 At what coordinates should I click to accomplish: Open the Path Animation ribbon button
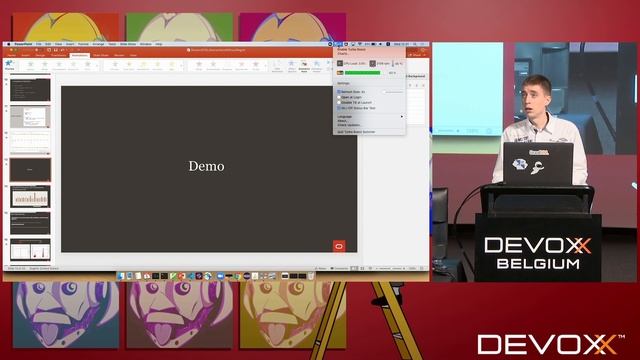pyautogui.click(x=277, y=66)
